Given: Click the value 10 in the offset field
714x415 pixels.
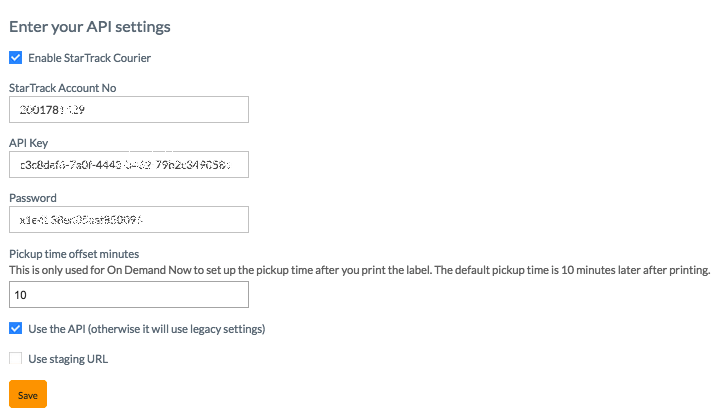Looking at the screenshot, I should coord(20,295).
